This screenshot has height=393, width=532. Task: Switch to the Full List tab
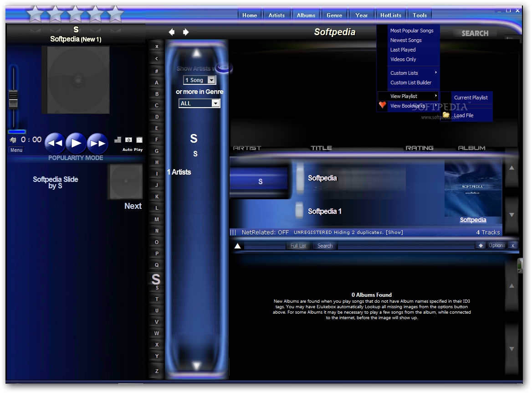tap(298, 246)
